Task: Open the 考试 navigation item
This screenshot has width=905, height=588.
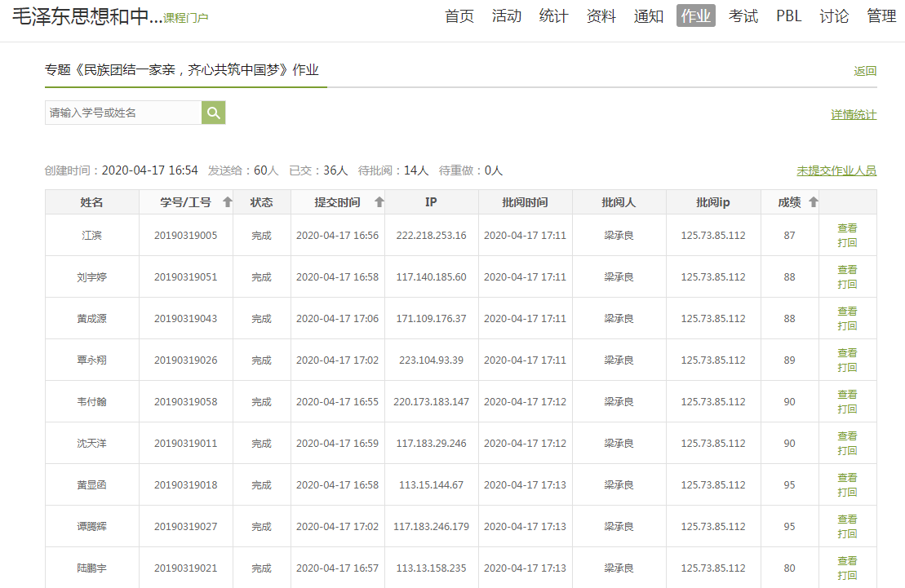Action: [x=743, y=16]
